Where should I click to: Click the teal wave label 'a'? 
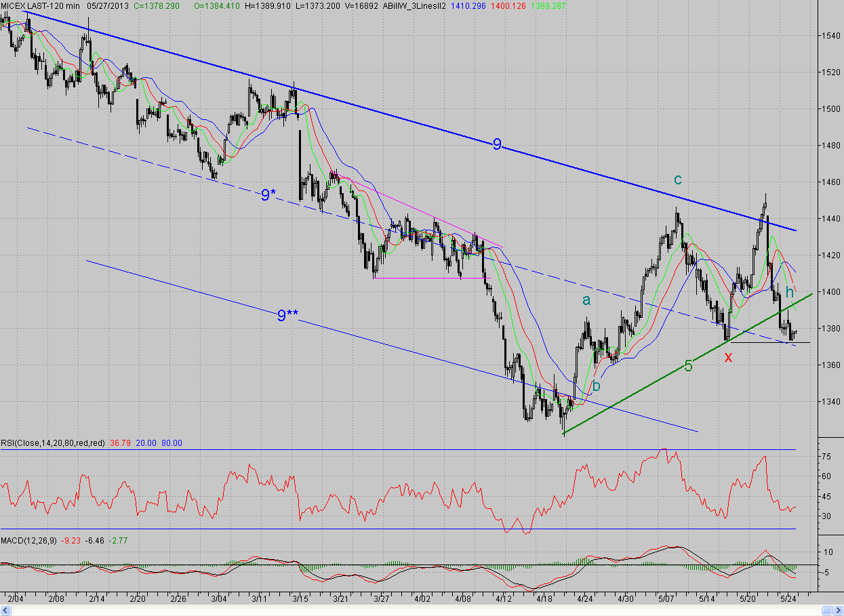coord(586,300)
